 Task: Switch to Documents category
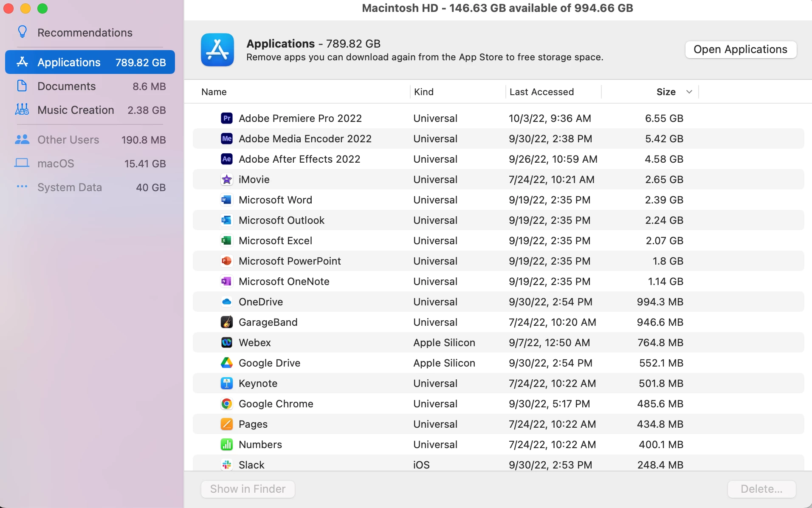click(90, 86)
